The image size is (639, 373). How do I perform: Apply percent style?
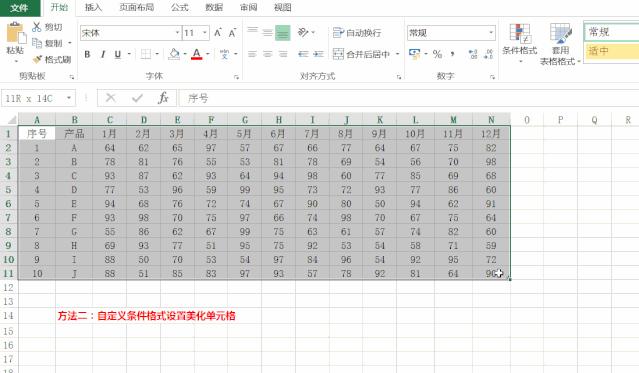(437, 54)
